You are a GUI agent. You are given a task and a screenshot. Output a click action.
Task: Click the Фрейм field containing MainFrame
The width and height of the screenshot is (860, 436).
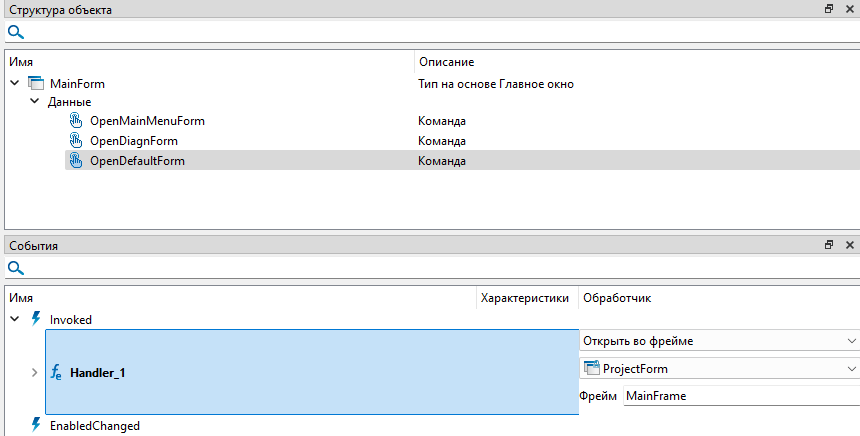click(x=738, y=396)
